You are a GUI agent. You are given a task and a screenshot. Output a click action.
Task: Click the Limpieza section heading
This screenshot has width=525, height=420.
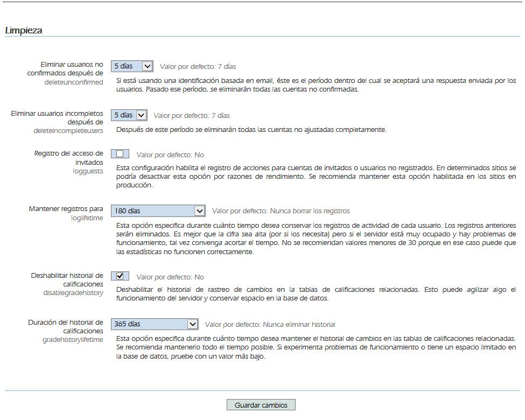pos(24,31)
